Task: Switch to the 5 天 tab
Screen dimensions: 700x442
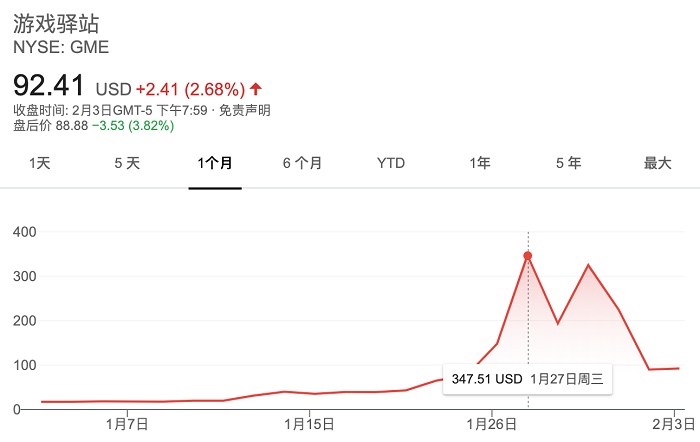Action: [127, 163]
